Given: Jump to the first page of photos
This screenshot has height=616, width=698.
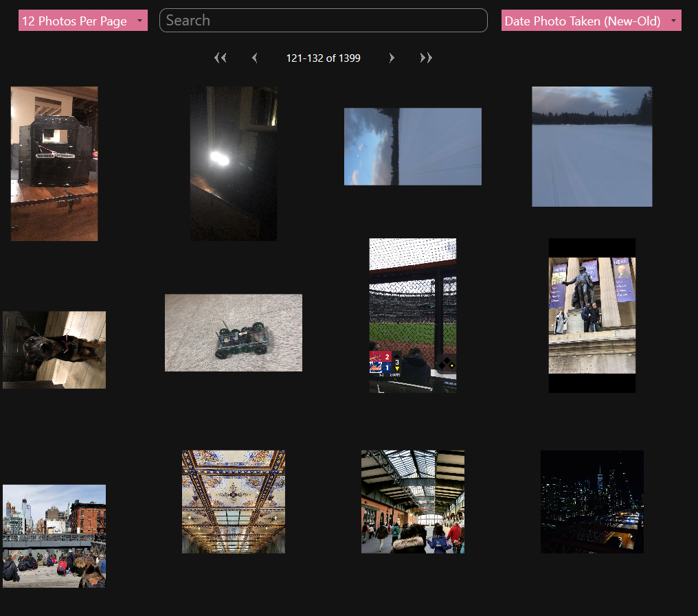Looking at the screenshot, I should 220,58.
